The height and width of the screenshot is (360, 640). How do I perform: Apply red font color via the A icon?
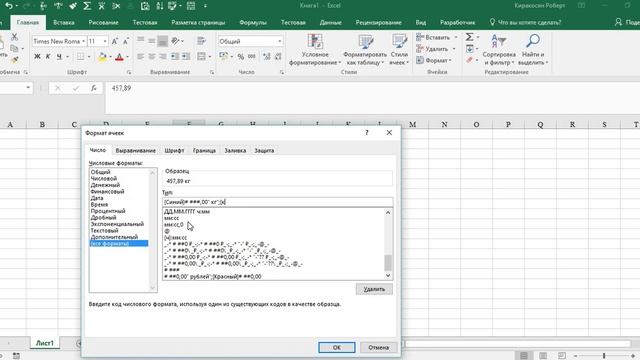(119, 57)
